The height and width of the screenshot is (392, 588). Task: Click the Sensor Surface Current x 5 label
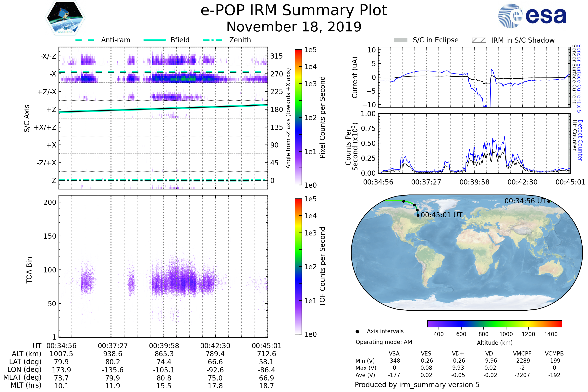point(579,78)
